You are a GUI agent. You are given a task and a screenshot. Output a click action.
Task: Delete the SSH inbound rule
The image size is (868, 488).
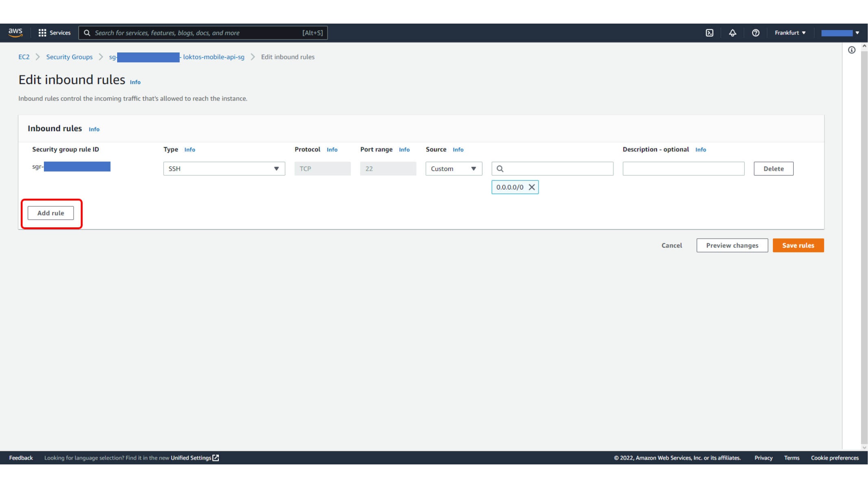tap(773, 169)
